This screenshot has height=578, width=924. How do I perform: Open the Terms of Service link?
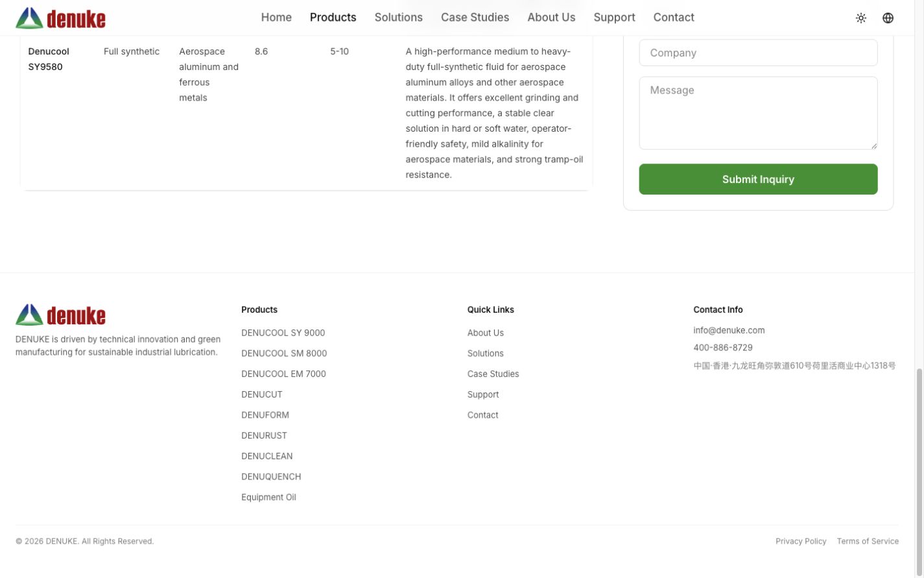[x=868, y=541]
